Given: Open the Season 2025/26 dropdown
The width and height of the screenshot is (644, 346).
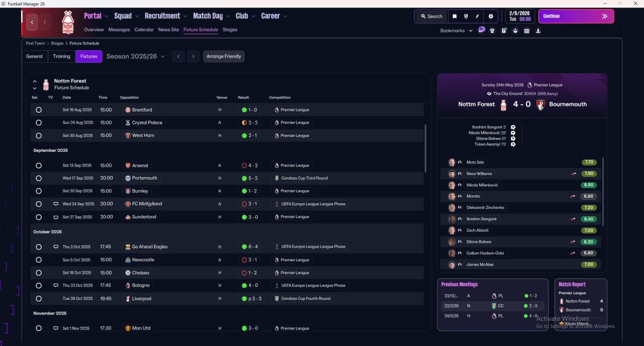Looking at the screenshot, I should click(x=135, y=56).
